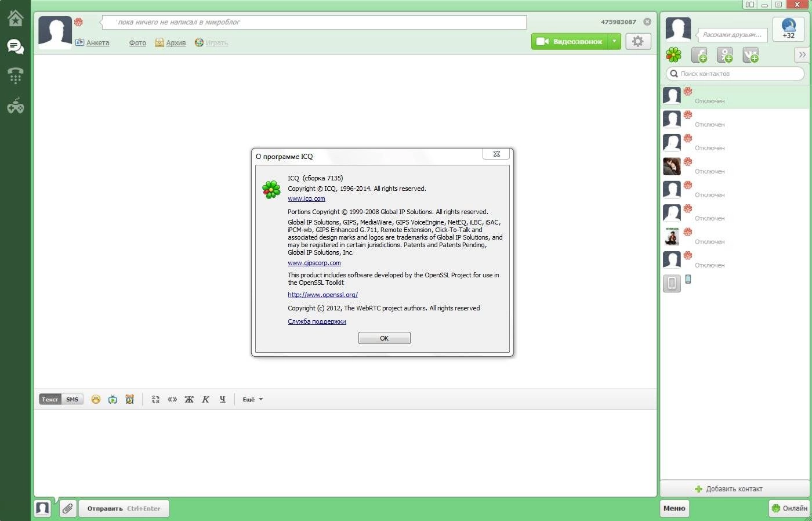This screenshot has width=812, height=521.
Task: Toggle italic formatting К
Action: click(x=205, y=399)
